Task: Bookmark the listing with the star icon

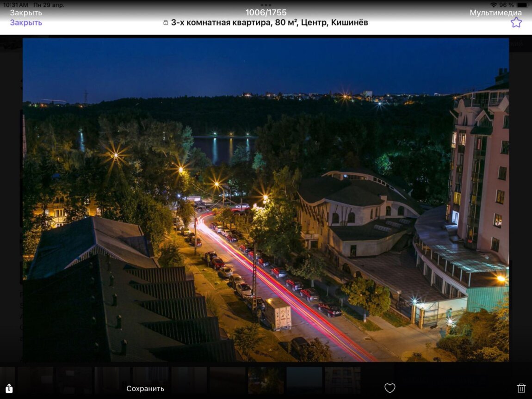Action: [x=516, y=22]
